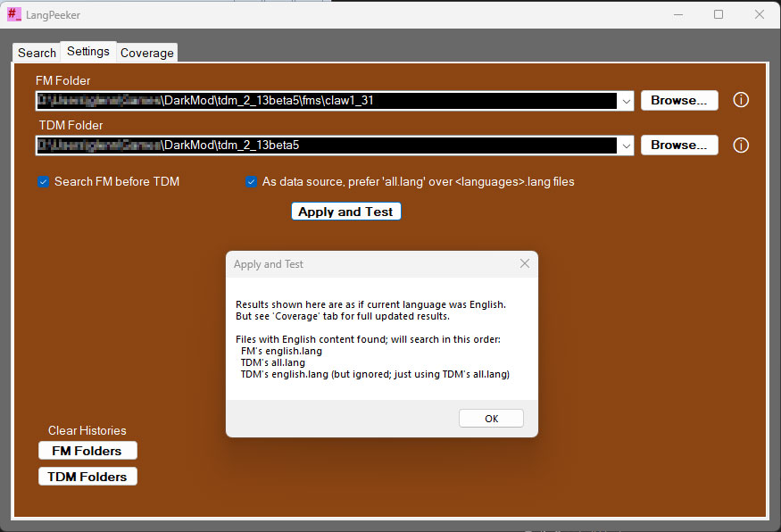This screenshot has height=532, width=781.
Task: Switch to the Search tab
Action: click(x=37, y=53)
